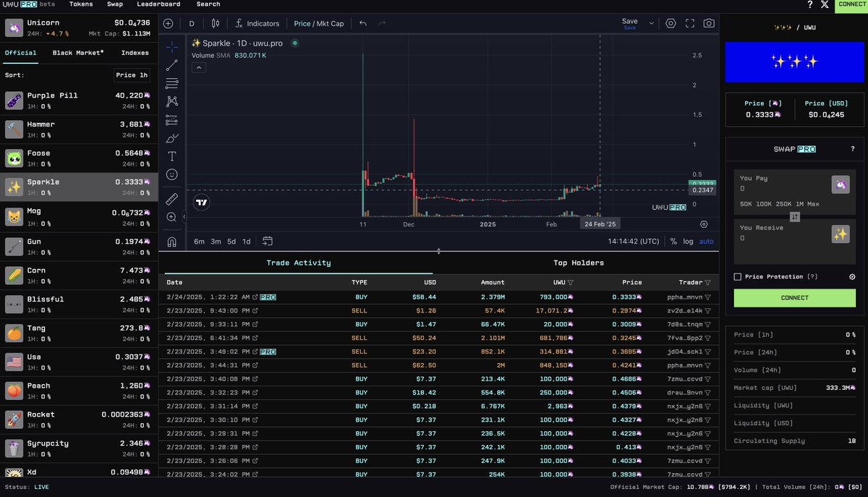Viewport: 868px width, 497px height.
Task: Open the Sort Price 1h dropdown
Action: coord(132,75)
